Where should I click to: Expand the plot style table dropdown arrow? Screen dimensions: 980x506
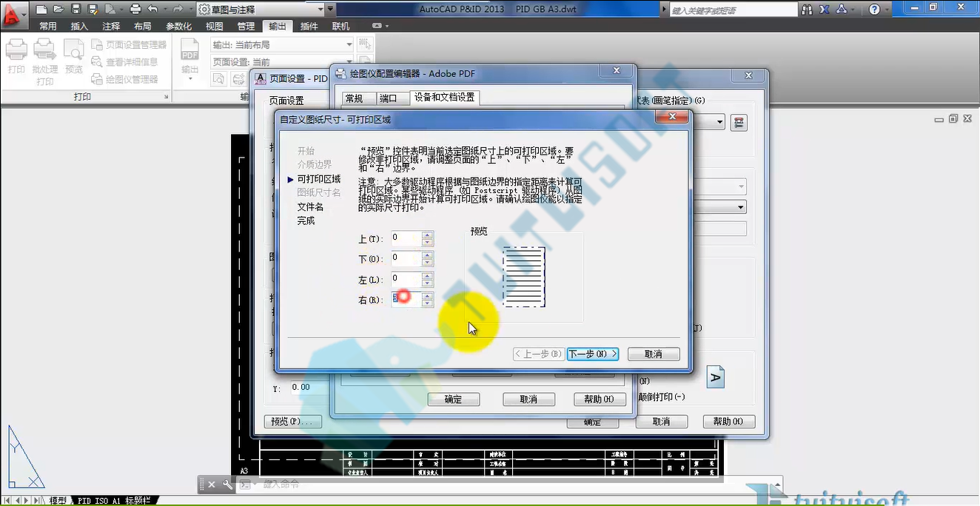(719, 123)
